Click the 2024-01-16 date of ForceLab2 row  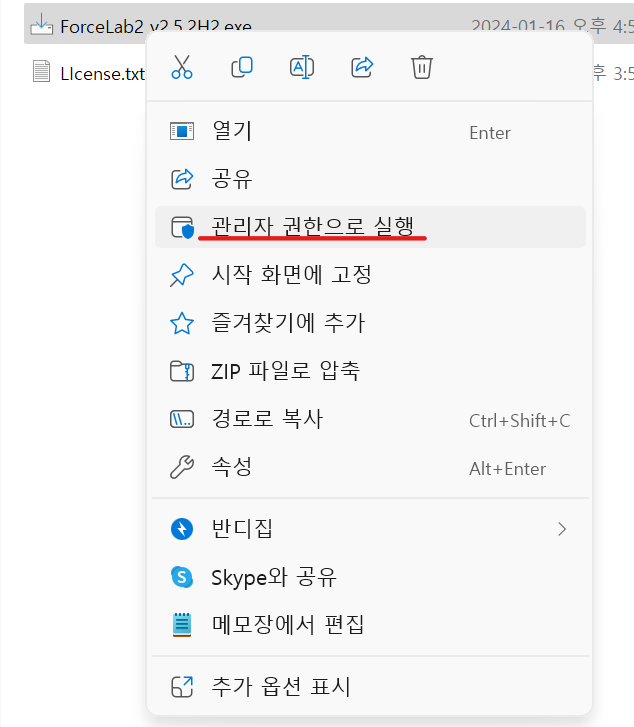point(518,26)
